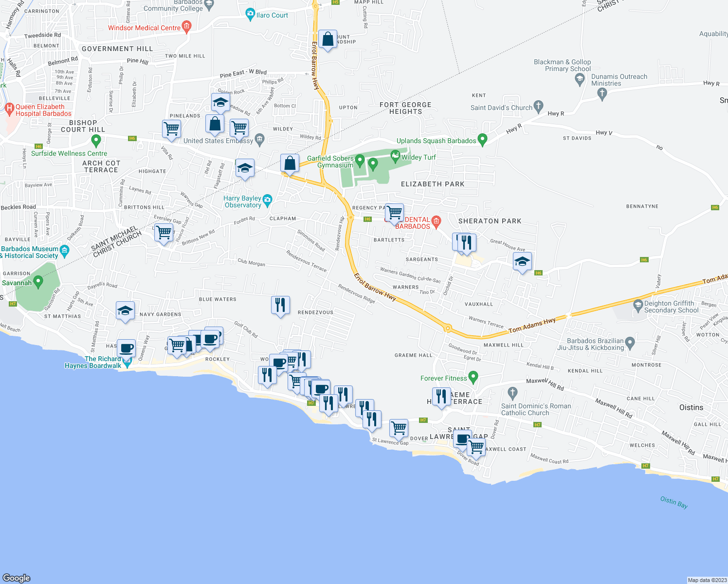Open the graduation cap marker near Navy Gardens

click(126, 310)
